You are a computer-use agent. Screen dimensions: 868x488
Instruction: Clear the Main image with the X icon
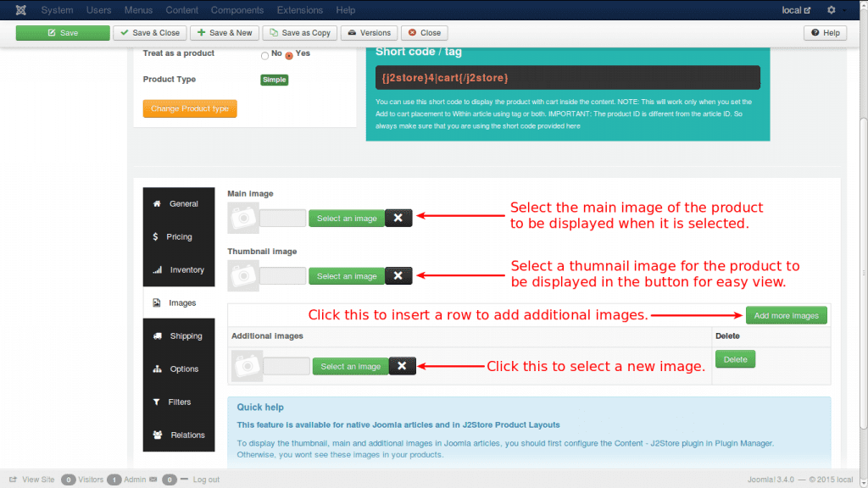(398, 218)
